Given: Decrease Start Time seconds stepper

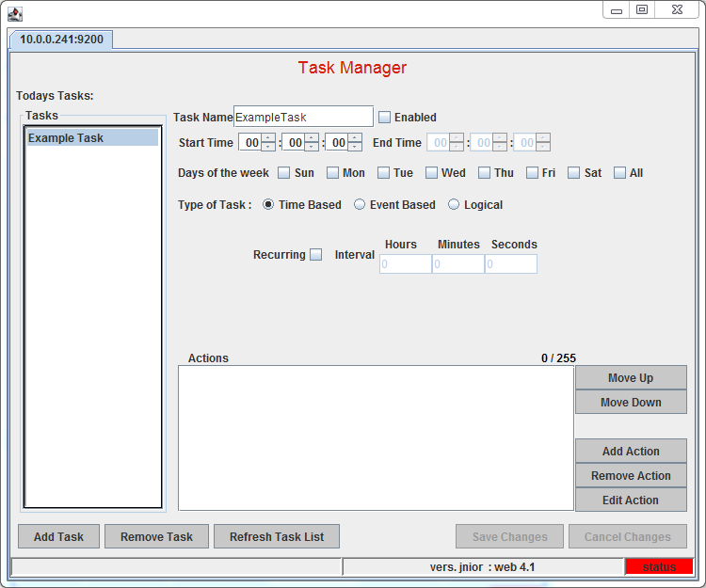Looking at the screenshot, I should (x=355, y=147).
